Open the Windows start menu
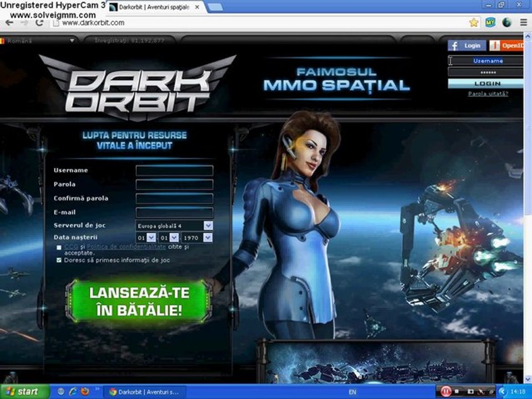 (x=24, y=392)
